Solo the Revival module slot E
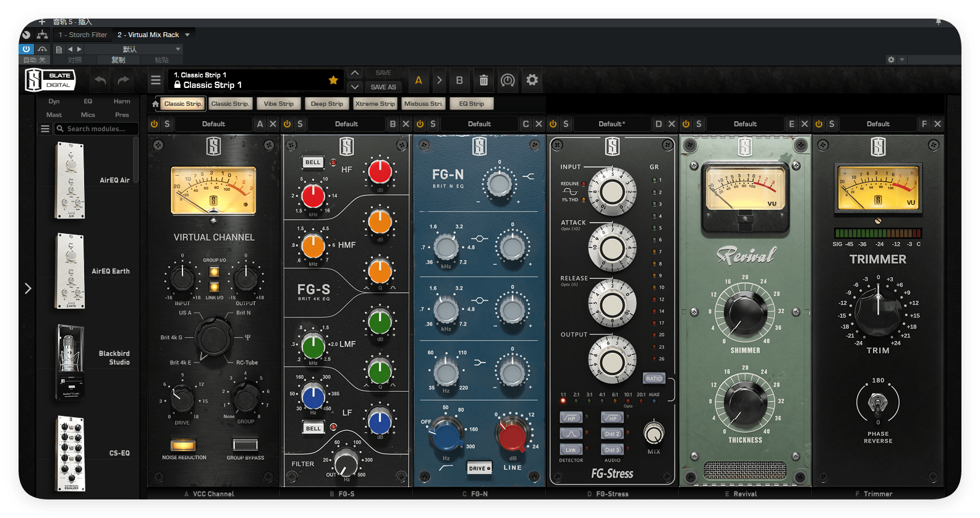The image size is (980, 518). [x=699, y=124]
